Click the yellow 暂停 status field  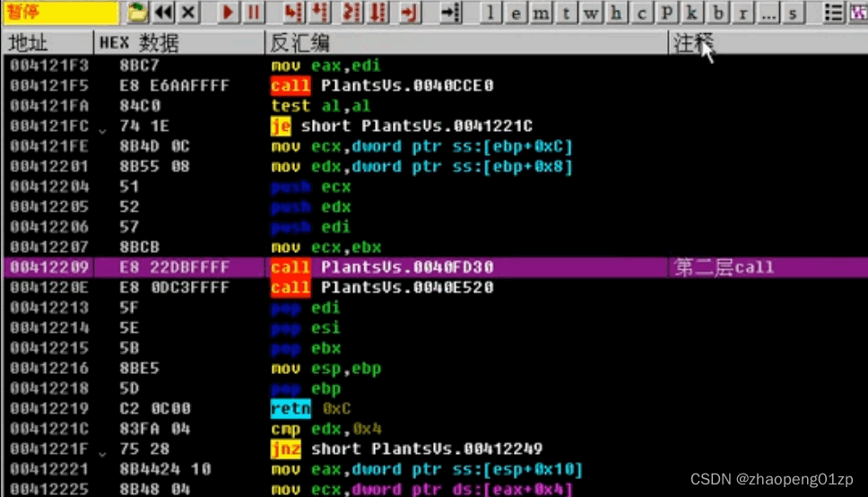click(61, 13)
